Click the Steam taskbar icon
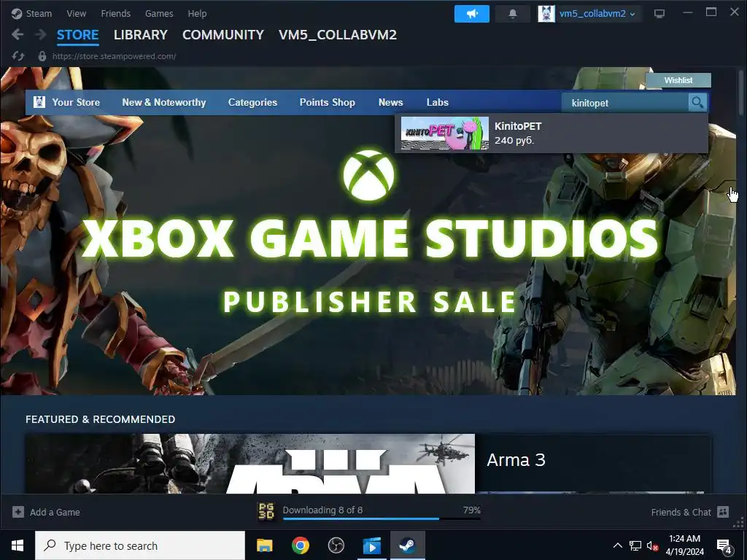 click(407, 545)
